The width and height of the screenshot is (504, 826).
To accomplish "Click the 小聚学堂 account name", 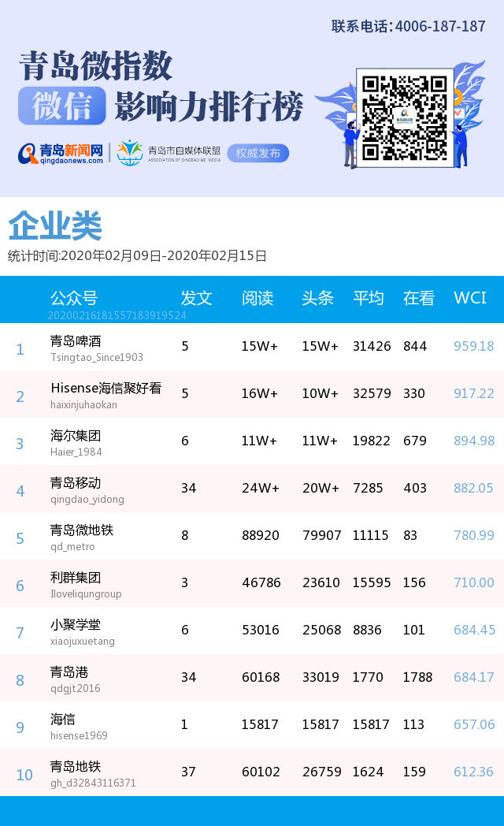I will tap(76, 625).
